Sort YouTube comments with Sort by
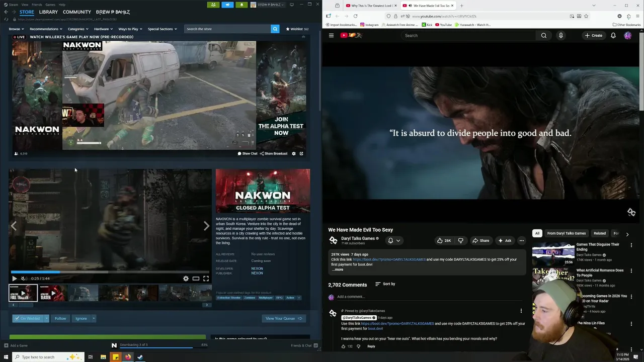 (385, 284)
